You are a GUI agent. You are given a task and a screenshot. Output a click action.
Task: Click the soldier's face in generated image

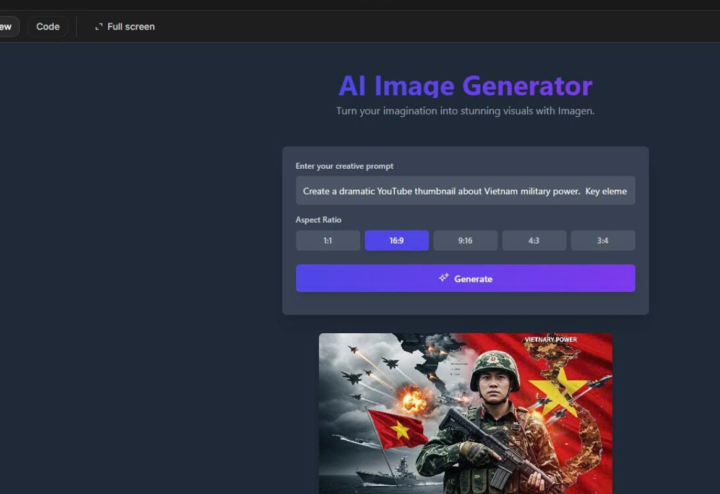click(x=495, y=385)
